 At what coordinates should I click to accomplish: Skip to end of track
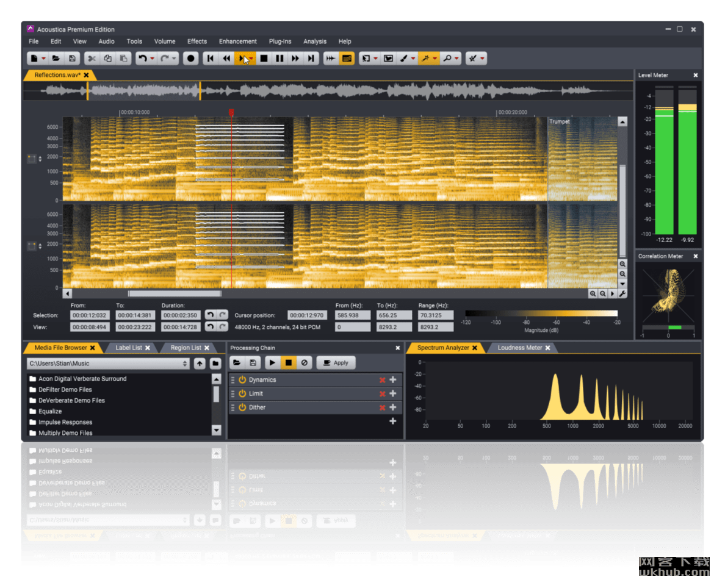click(311, 58)
